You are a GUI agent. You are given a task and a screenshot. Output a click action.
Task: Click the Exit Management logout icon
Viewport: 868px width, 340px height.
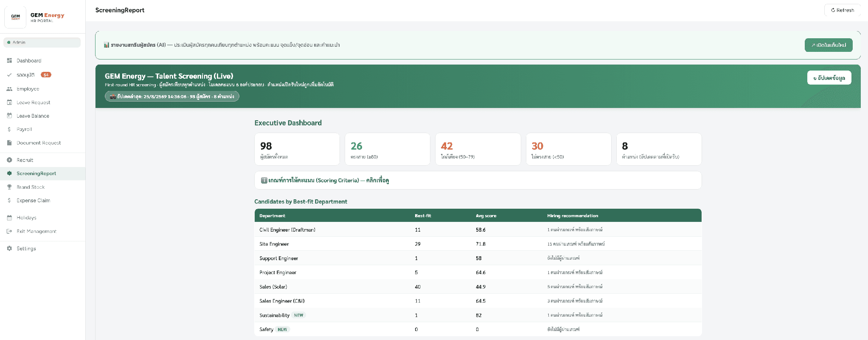click(x=9, y=231)
